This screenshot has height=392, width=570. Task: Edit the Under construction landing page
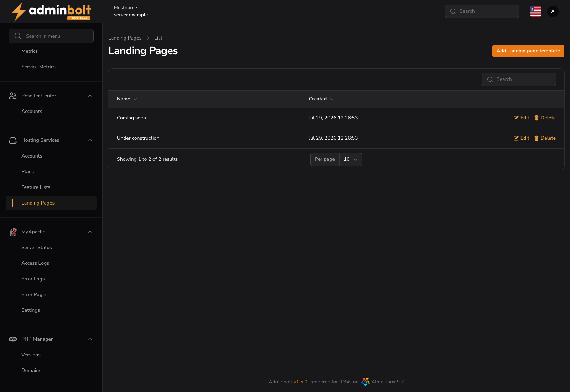pos(522,138)
